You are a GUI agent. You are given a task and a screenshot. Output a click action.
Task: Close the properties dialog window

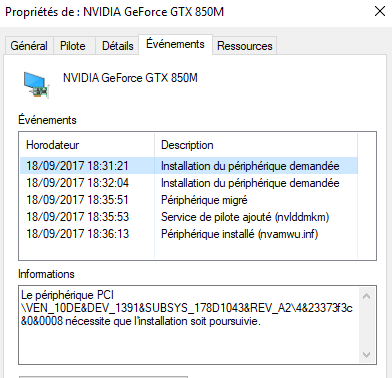pos(380,11)
